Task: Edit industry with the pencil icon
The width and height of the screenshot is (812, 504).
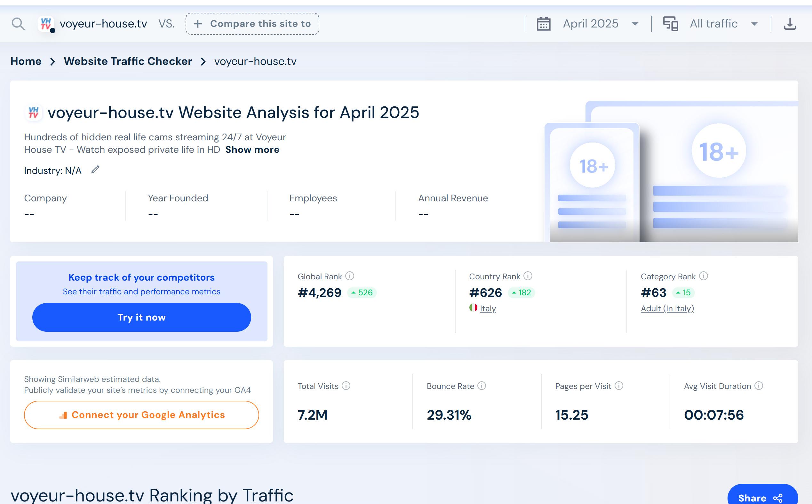Action: (95, 170)
